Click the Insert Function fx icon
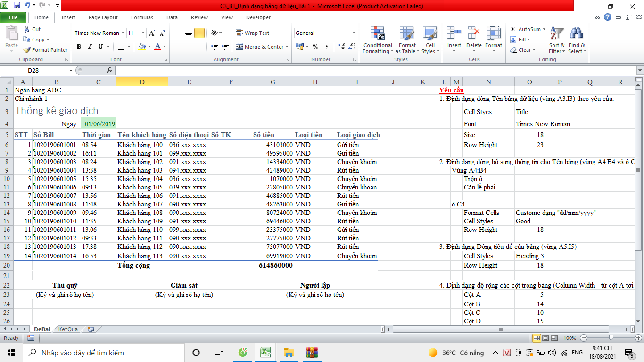This screenshot has width=644, height=362. [x=109, y=70]
